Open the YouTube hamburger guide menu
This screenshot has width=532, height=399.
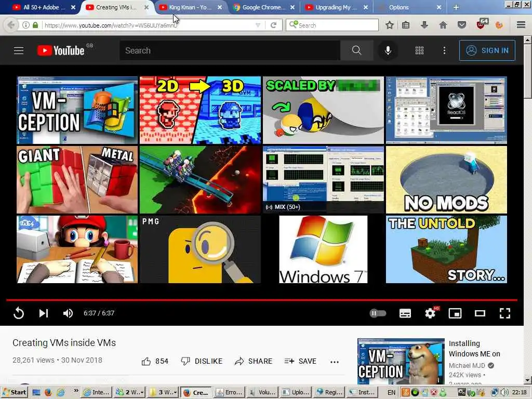[19, 50]
